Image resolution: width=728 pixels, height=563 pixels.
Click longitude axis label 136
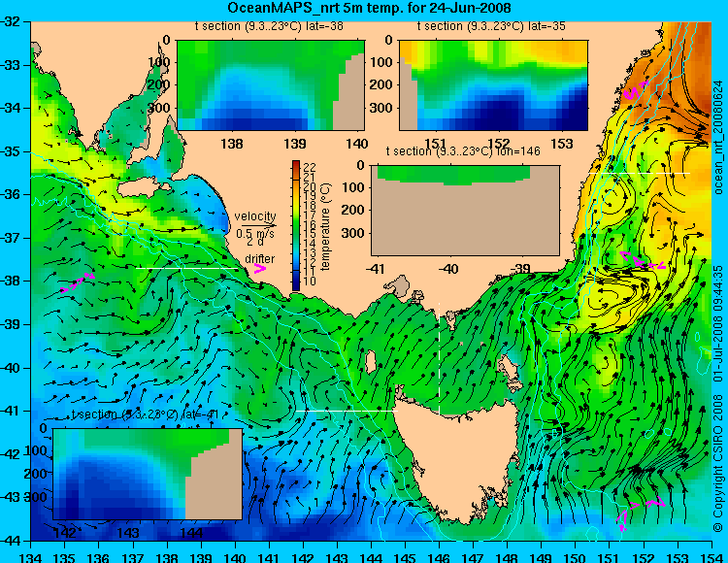pyautogui.click(x=99, y=557)
